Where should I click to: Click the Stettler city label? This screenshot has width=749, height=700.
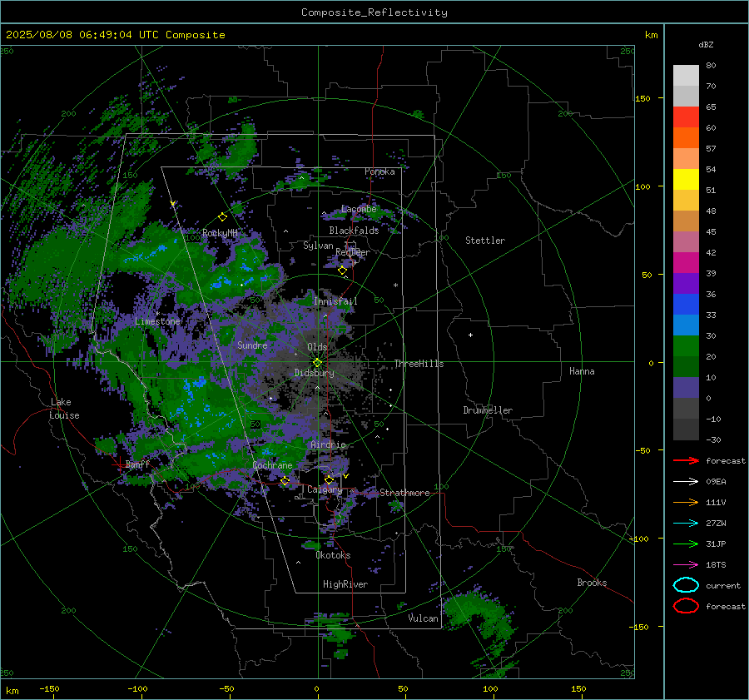click(485, 241)
